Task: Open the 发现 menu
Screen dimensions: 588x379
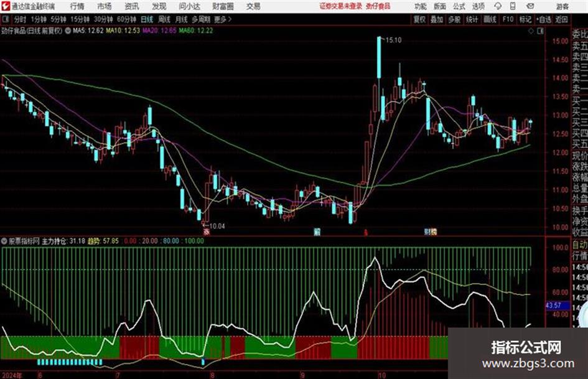Action: click(159, 6)
